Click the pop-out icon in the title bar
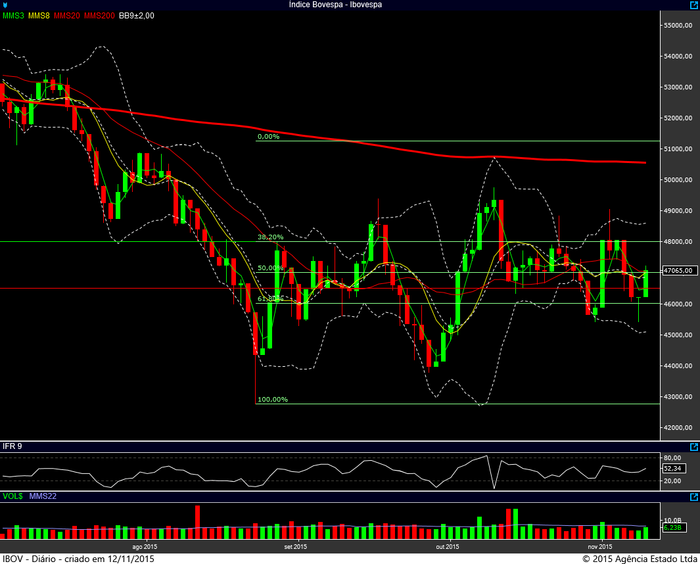This screenshot has width=700, height=564. (693, 5)
